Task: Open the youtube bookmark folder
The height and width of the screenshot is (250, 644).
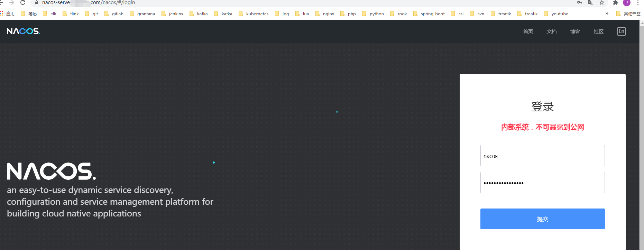Action: tap(556, 13)
